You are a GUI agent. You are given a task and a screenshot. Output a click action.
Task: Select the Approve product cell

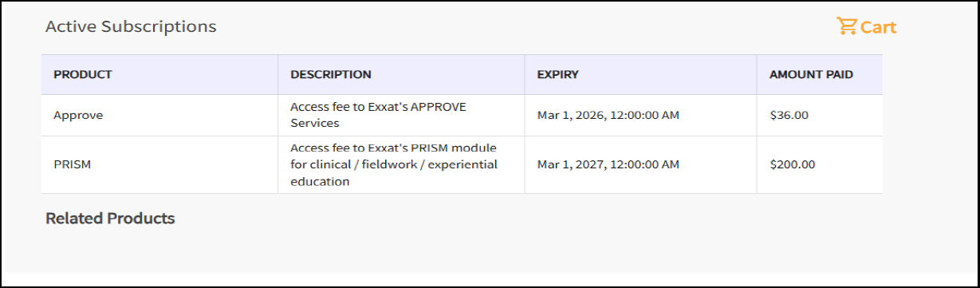(x=78, y=115)
